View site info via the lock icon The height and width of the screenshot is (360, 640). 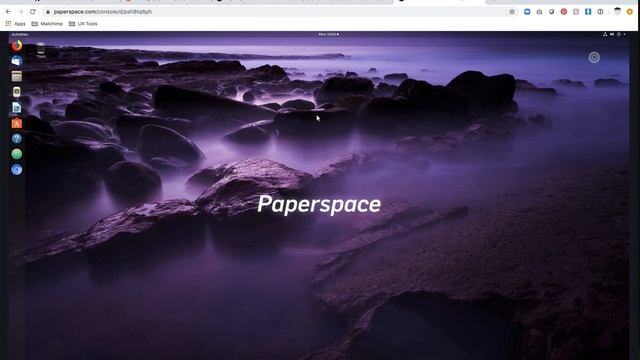coord(48,12)
